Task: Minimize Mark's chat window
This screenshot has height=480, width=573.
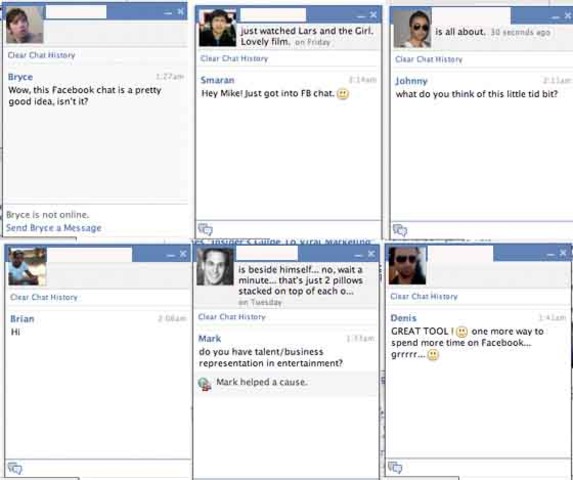Action: pyautogui.click(x=359, y=254)
